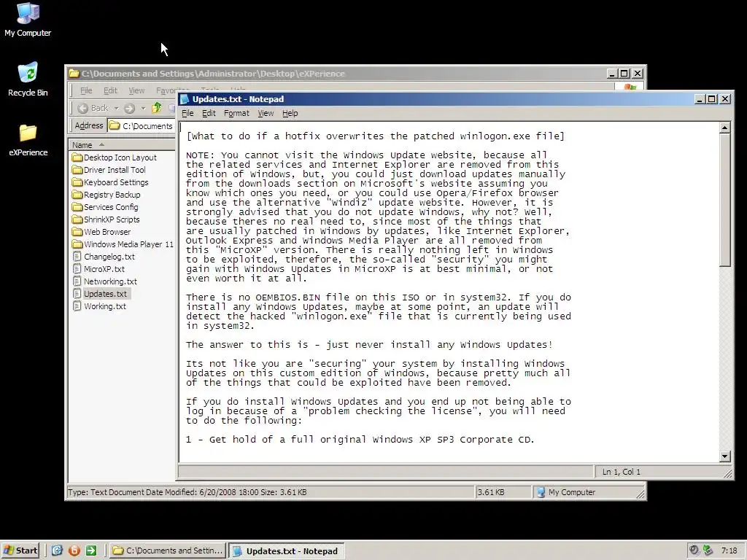The height and width of the screenshot is (560, 747).
Task: Click Notepad scrollbar down arrow
Action: [x=724, y=456]
